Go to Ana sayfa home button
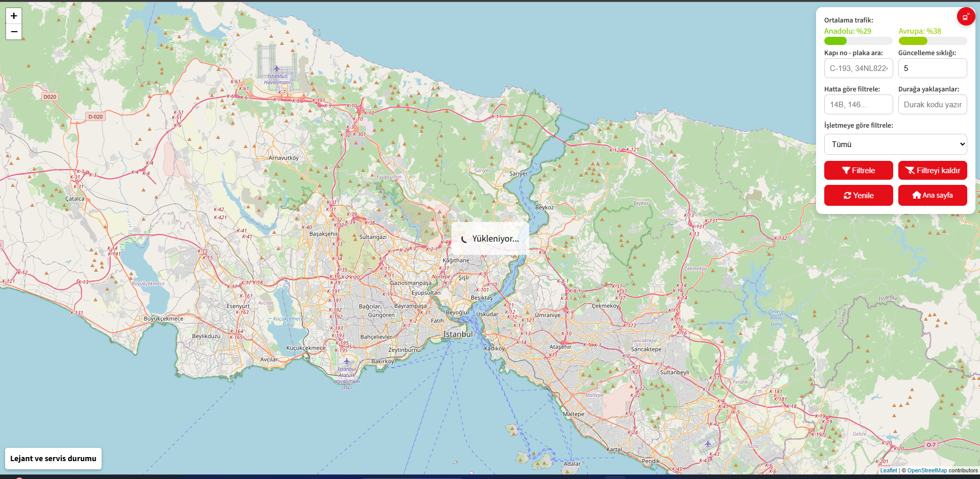 933,196
